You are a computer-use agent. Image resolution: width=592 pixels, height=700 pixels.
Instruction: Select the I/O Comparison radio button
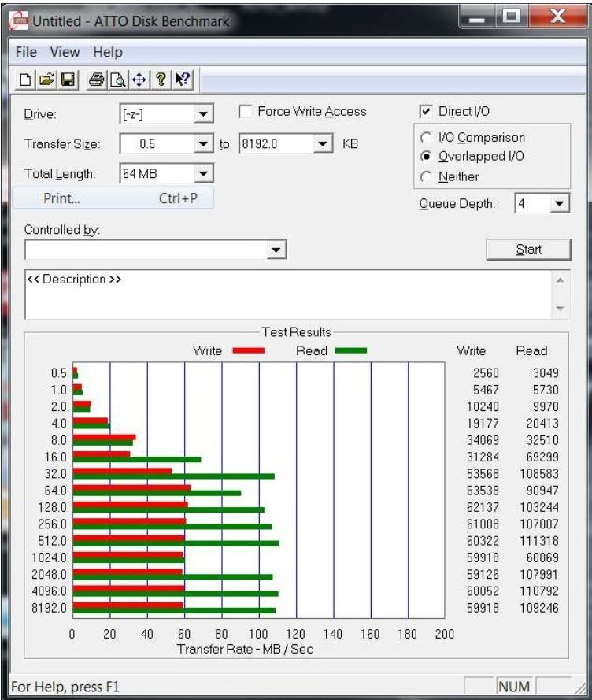click(426, 138)
